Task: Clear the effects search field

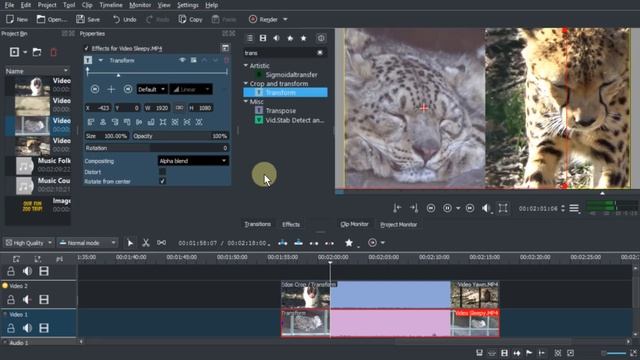Action: pyautogui.click(x=320, y=53)
